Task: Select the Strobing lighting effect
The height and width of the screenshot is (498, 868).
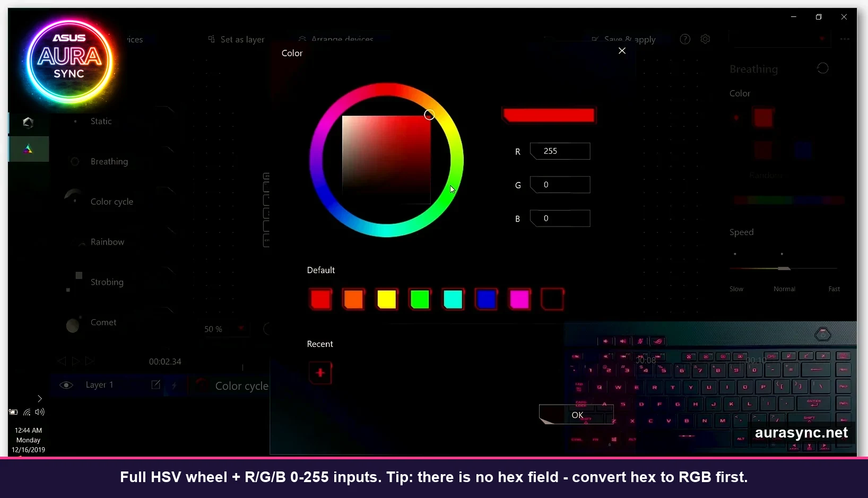Action: (107, 282)
